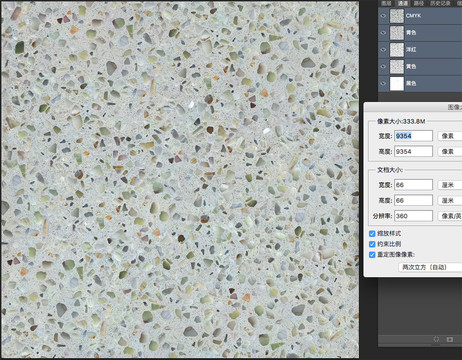
Task: Click the 洋红 channel name
Action: coord(411,50)
